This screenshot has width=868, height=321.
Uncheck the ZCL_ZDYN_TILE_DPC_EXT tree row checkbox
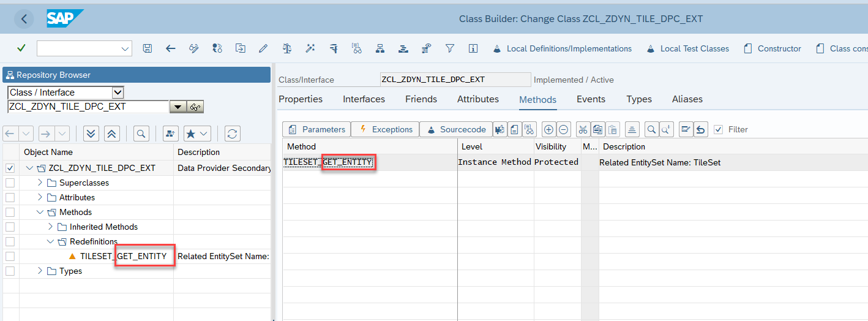pyautogui.click(x=10, y=168)
